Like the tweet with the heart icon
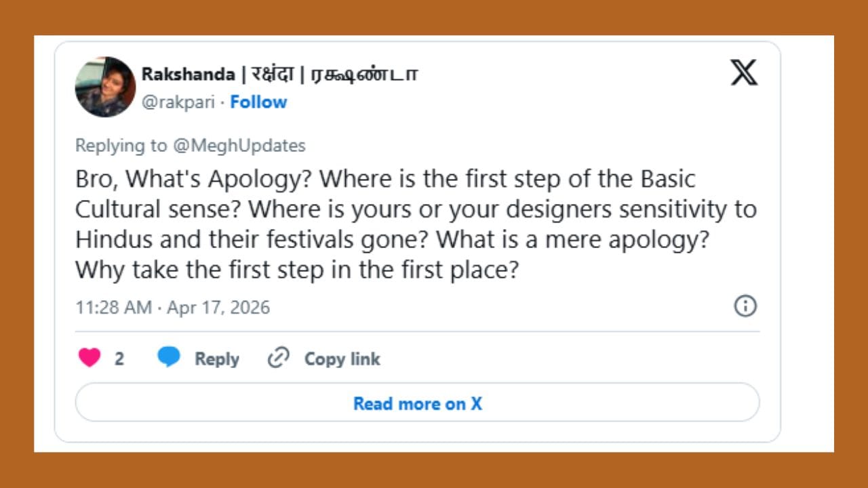Image resolution: width=868 pixels, height=488 pixels. coord(90,357)
